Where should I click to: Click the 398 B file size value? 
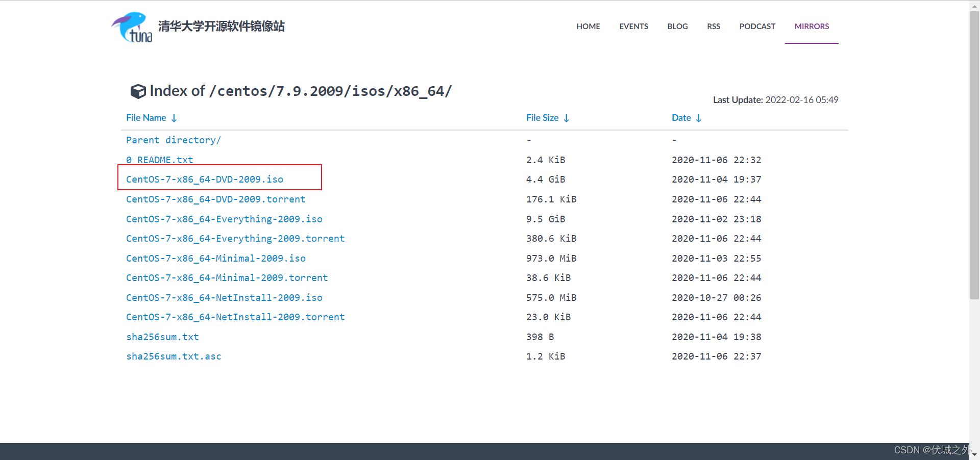[540, 337]
